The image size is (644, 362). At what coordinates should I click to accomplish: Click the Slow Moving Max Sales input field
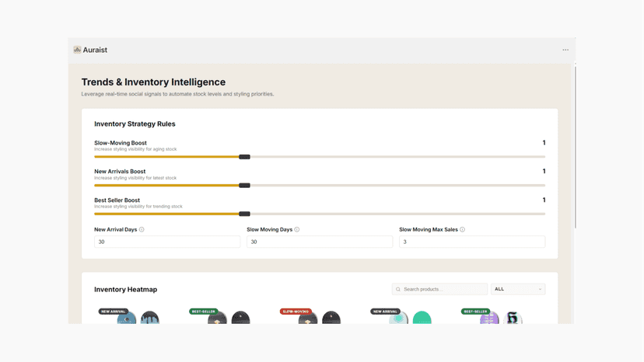472,242
